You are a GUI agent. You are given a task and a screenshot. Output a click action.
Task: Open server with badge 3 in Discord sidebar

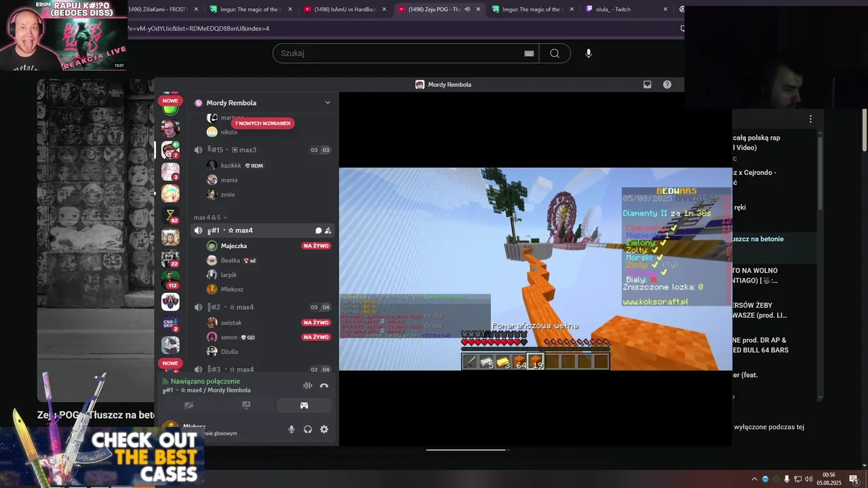170,171
